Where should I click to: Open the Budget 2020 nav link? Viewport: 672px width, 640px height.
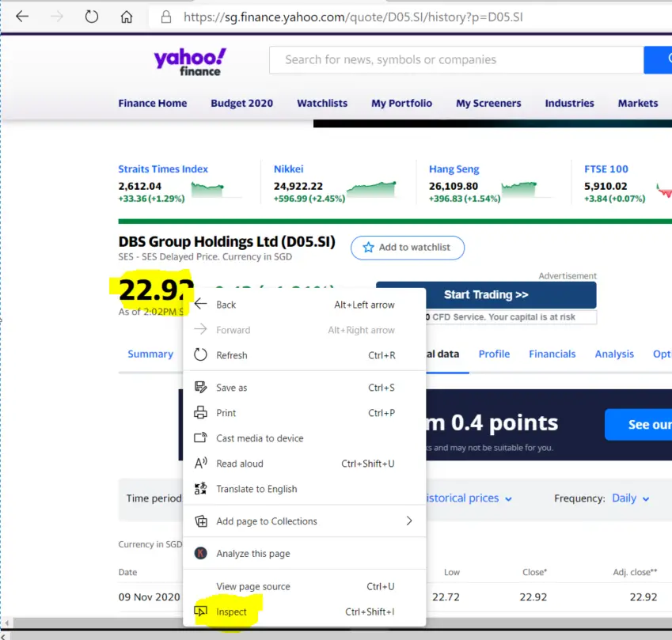(241, 104)
